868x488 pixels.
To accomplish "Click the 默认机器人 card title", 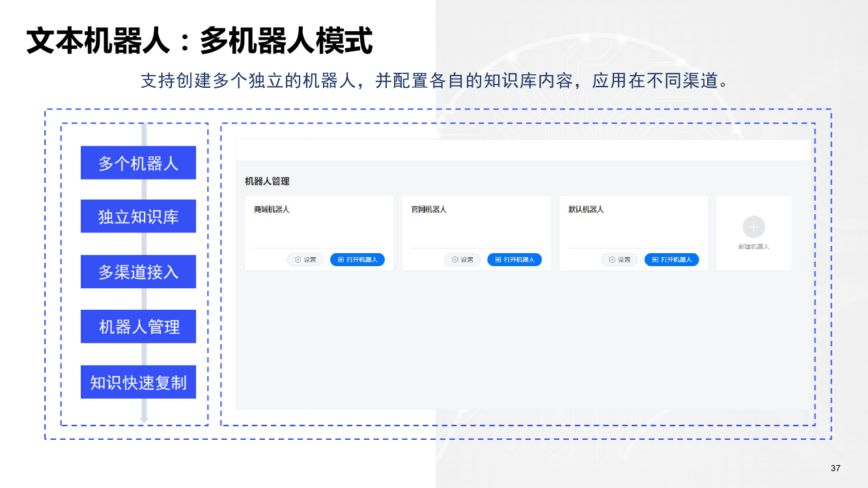I will (586, 210).
